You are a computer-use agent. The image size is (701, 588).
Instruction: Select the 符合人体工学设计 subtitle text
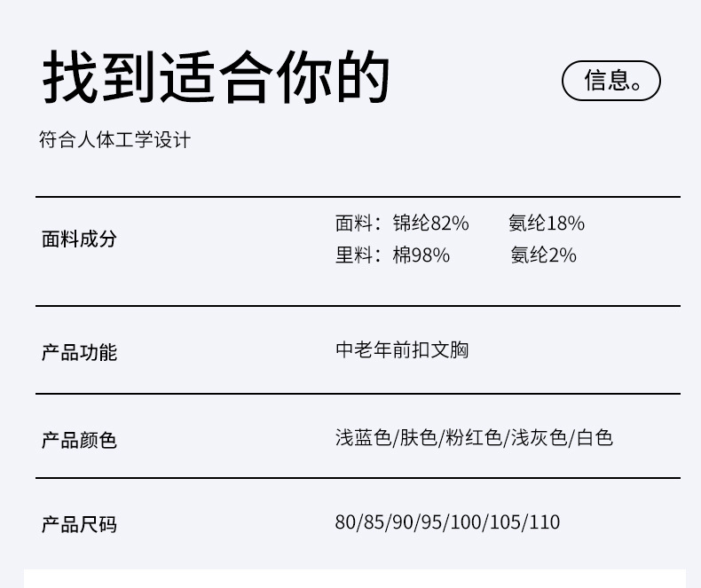pos(114,140)
